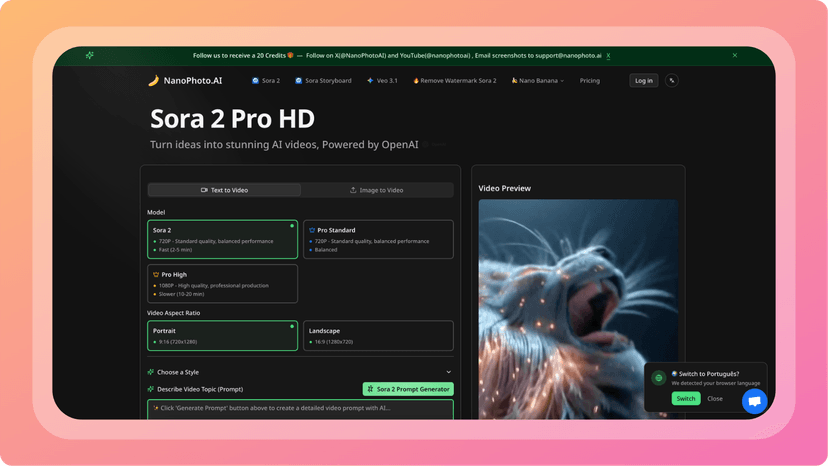Click the Video Preview heading
This screenshot has width=828, height=466.
[504, 188]
